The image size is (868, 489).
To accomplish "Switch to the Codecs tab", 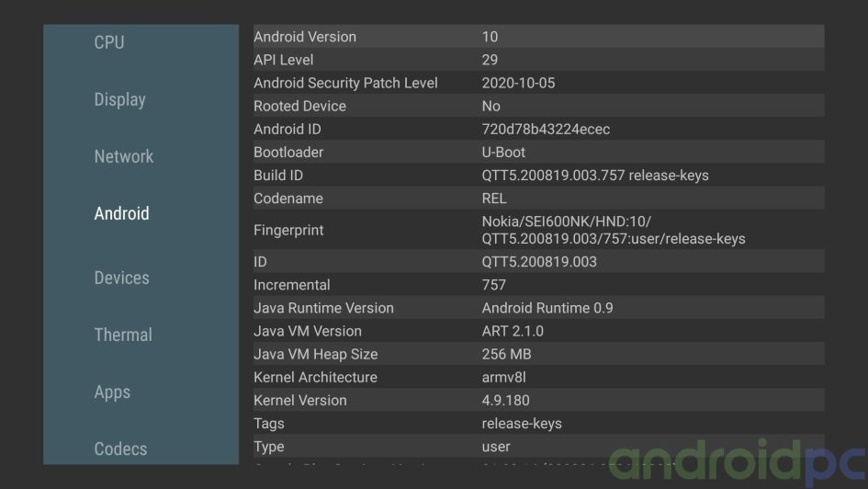I will pyautogui.click(x=120, y=449).
